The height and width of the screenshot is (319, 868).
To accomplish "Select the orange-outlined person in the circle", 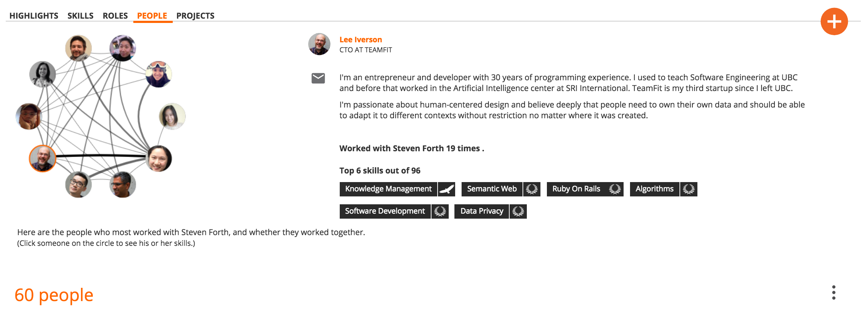I will [x=42, y=158].
